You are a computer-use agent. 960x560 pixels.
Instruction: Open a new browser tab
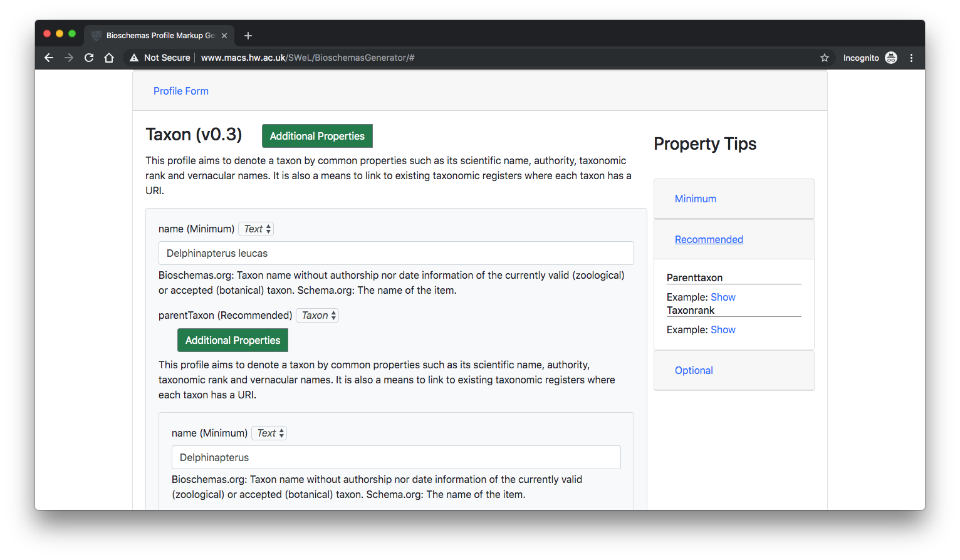tap(248, 36)
